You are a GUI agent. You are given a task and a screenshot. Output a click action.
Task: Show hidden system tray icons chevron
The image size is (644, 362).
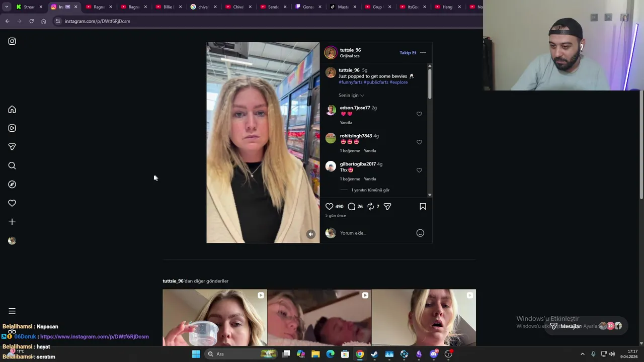(583, 354)
